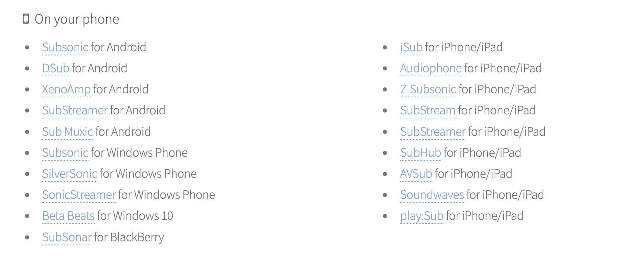Open the SubSonar BlackBerry link
Image resolution: width=644 pixels, height=256 pixels.
[x=67, y=237]
